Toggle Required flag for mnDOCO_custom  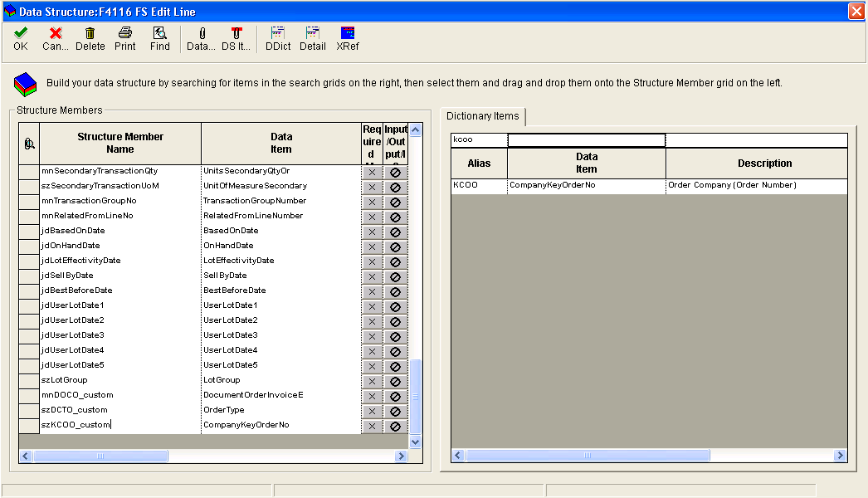(x=372, y=397)
